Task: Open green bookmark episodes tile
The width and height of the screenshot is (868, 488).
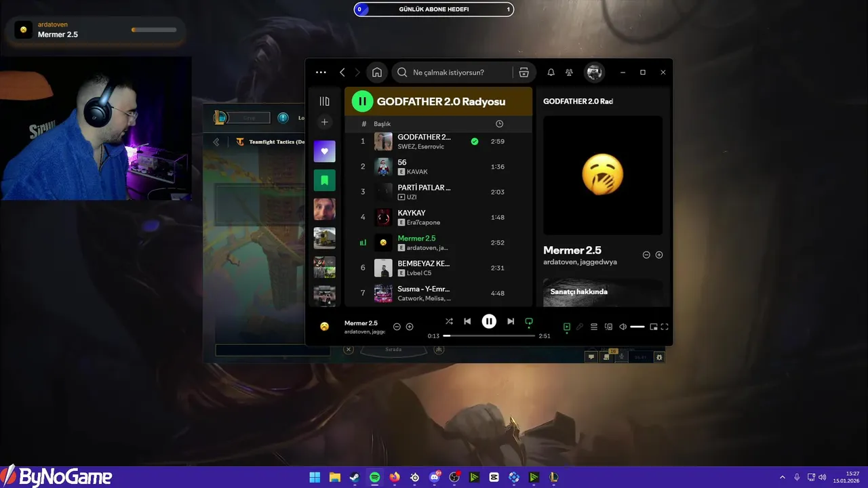Action: [x=324, y=180]
